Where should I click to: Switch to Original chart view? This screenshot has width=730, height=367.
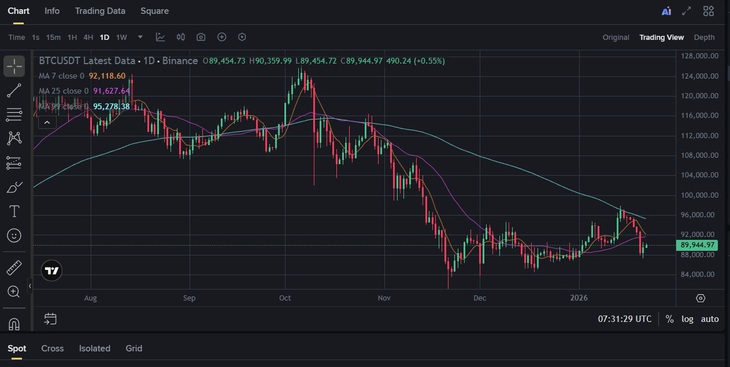(x=615, y=37)
